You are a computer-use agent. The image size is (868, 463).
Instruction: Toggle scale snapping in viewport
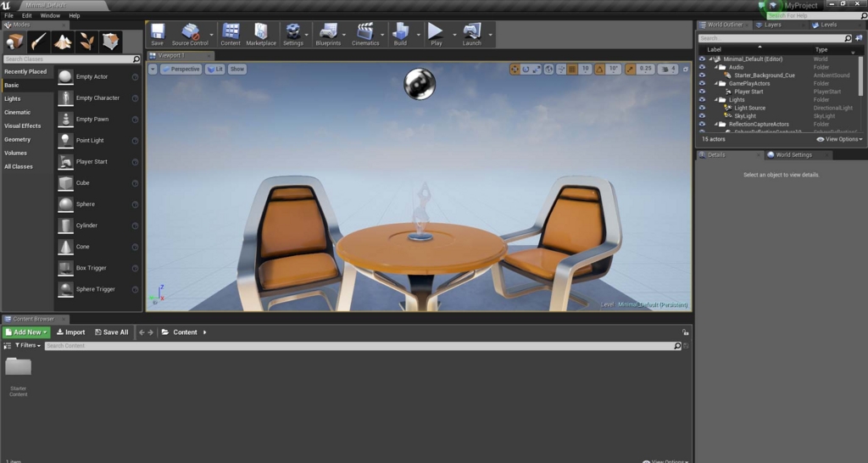(x=630, y=70)
